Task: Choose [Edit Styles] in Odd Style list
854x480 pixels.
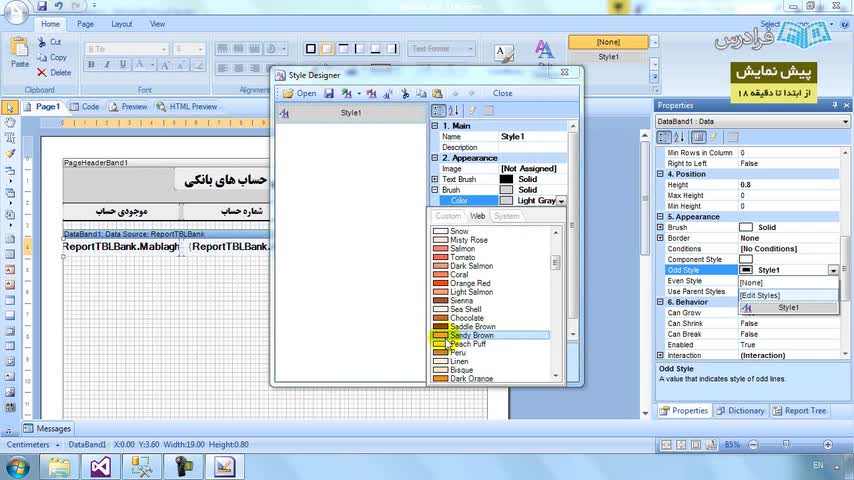Action: pyautogui.click(x=788, y=295)
